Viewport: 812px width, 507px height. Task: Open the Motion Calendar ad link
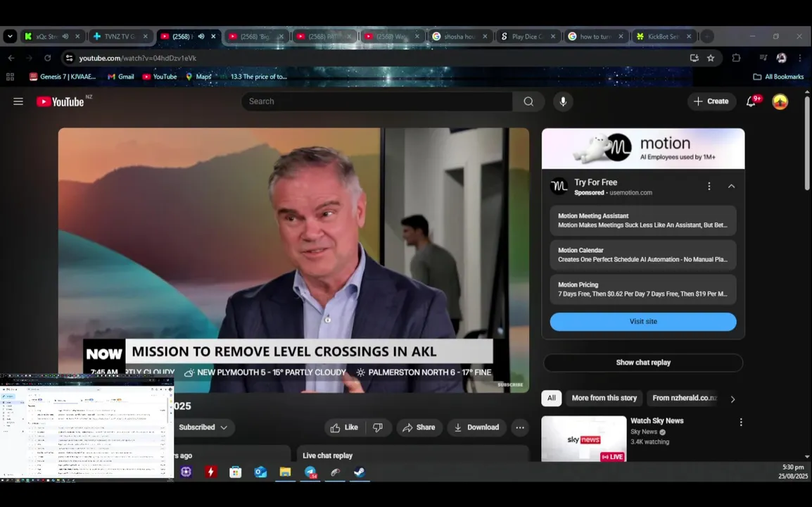[x=642, y=254]
